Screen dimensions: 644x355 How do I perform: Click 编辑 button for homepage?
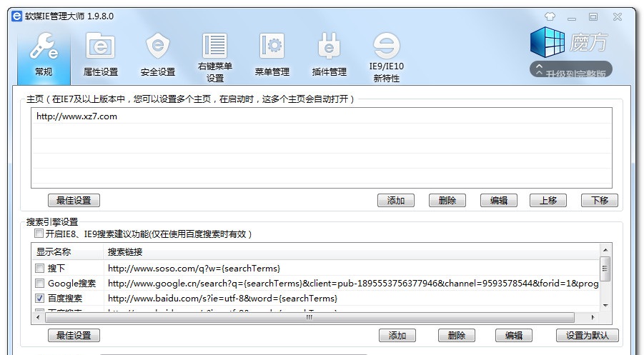pyautogui.click(x=499, y=200)
